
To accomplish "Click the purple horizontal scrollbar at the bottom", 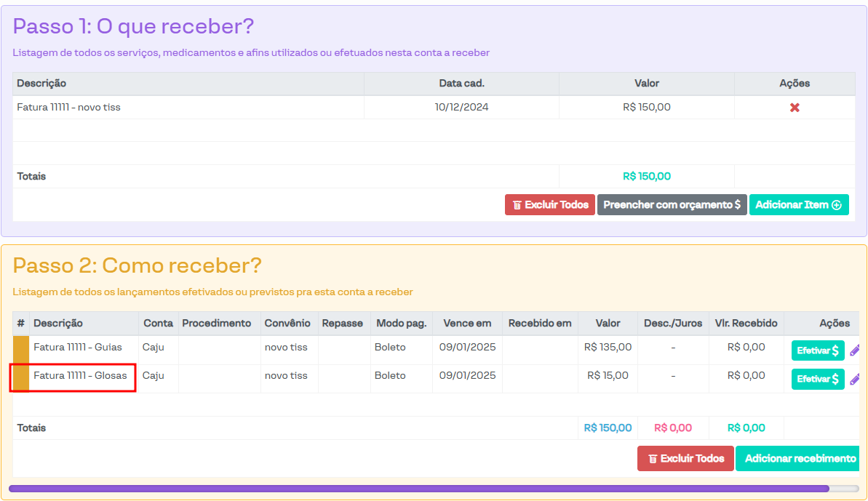I will coord(418,489).
